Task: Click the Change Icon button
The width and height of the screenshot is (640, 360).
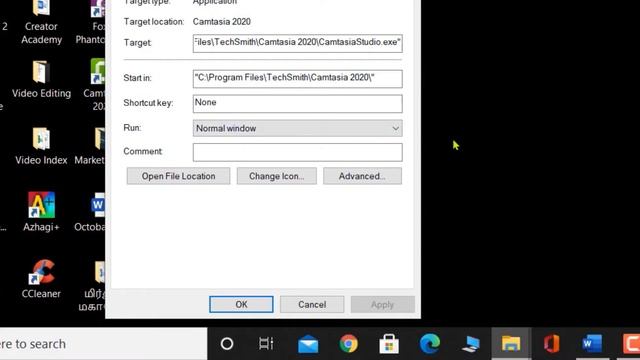Action: tap(277, 176)
